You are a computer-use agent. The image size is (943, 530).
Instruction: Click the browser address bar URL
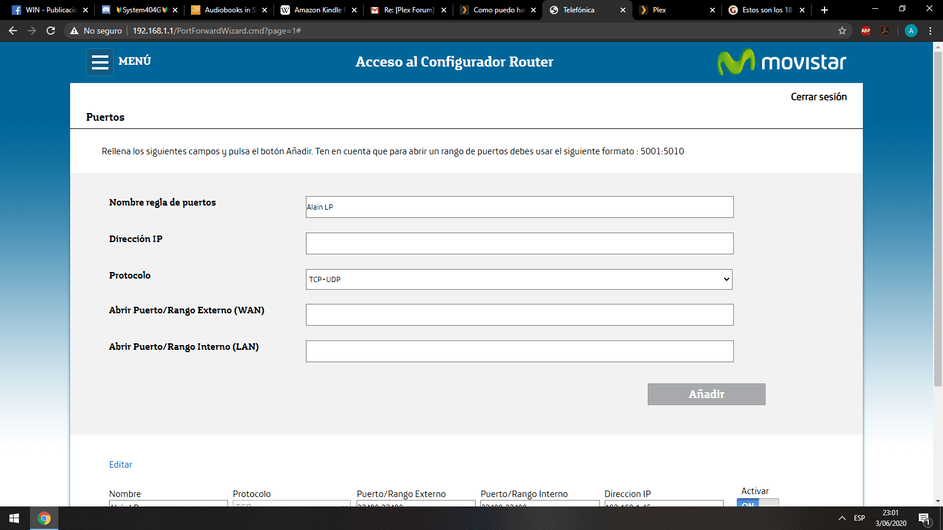click(217, 31)
